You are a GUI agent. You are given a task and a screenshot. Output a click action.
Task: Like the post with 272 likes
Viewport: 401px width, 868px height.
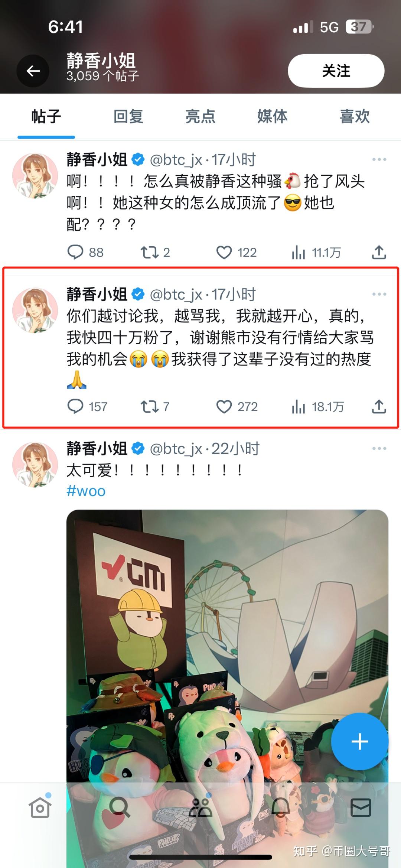pos(224,407)
